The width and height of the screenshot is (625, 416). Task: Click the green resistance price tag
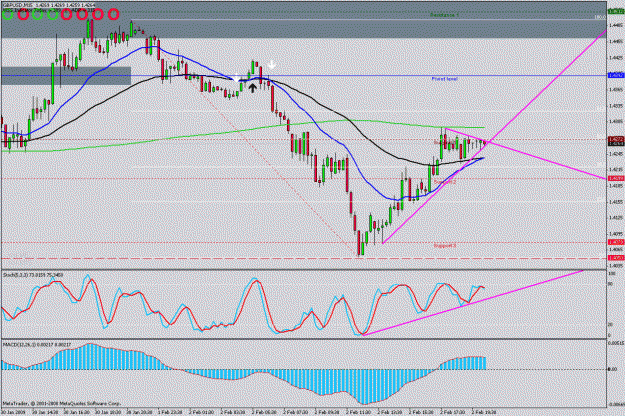pyautogui.click(x=616, y=12)
